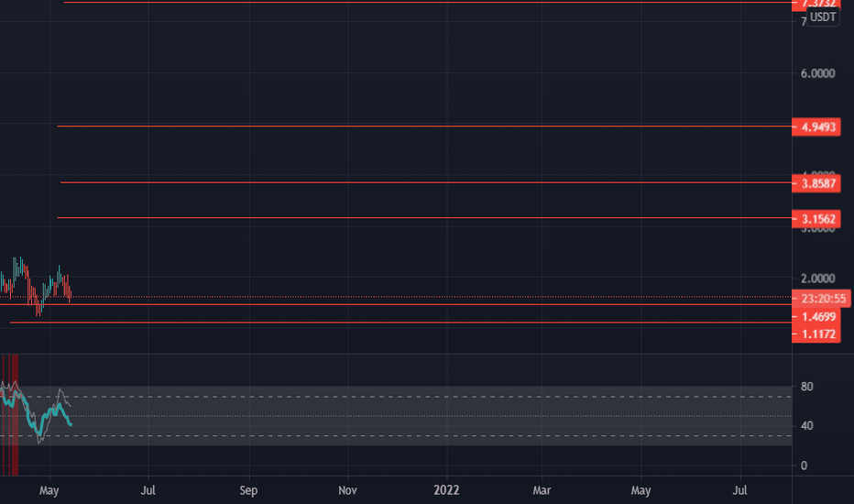
Task: Click the Mar label on time axis
Action: tap(542, 490)
